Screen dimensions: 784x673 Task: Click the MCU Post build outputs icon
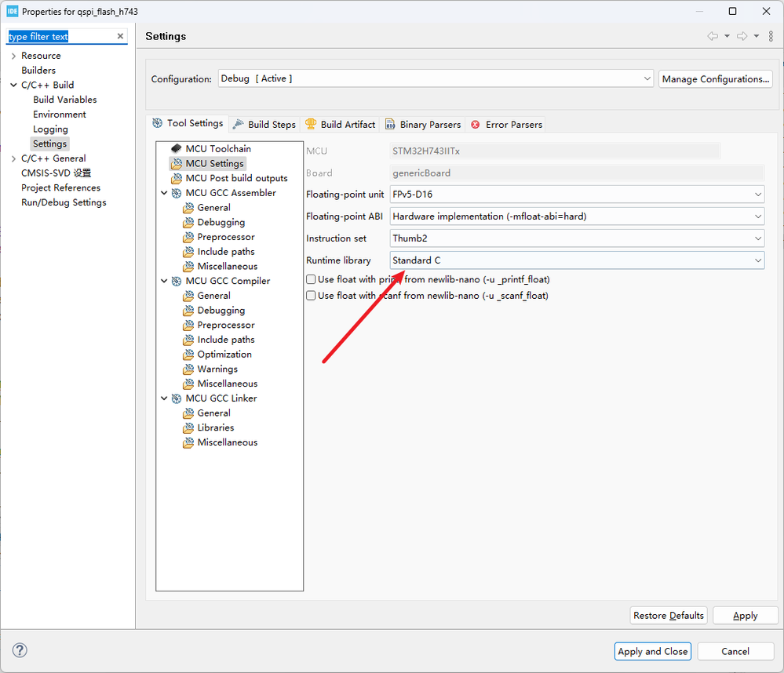coord(177,178)
